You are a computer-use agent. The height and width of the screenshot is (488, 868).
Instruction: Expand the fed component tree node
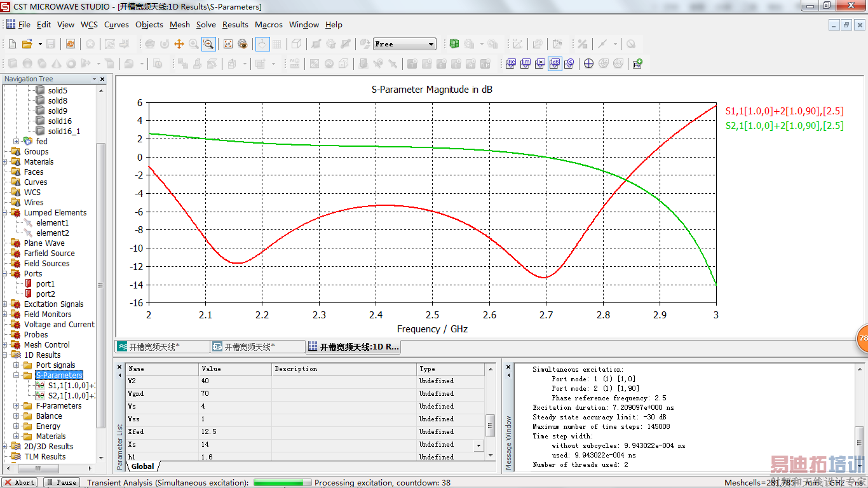[x=16, y=141]
